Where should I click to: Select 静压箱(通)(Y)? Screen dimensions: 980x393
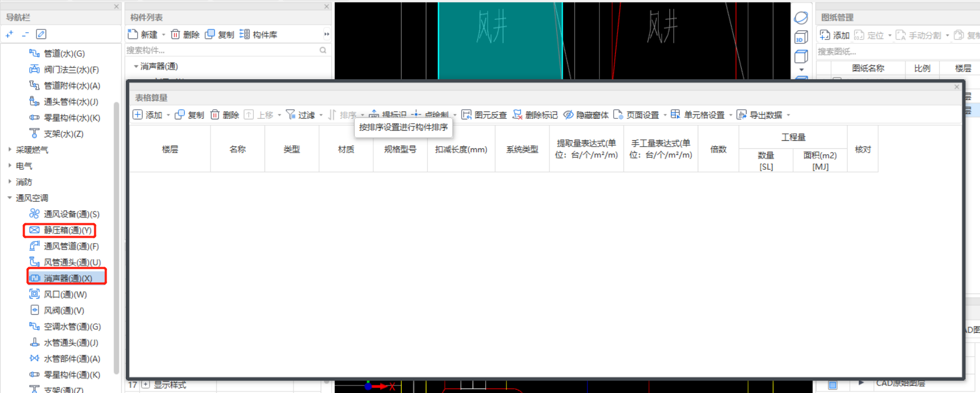point(60,230)
